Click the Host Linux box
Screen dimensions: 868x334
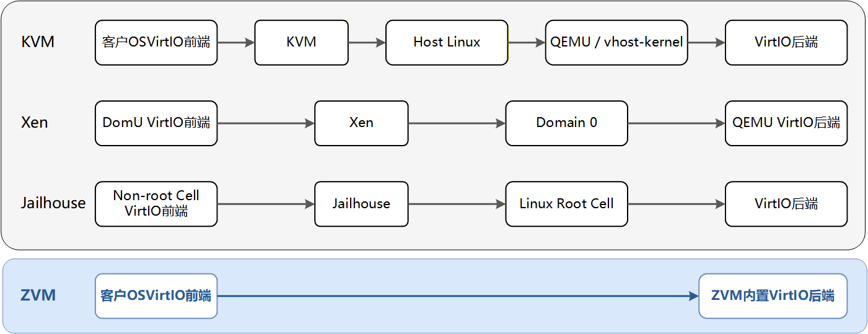(447, 43)
